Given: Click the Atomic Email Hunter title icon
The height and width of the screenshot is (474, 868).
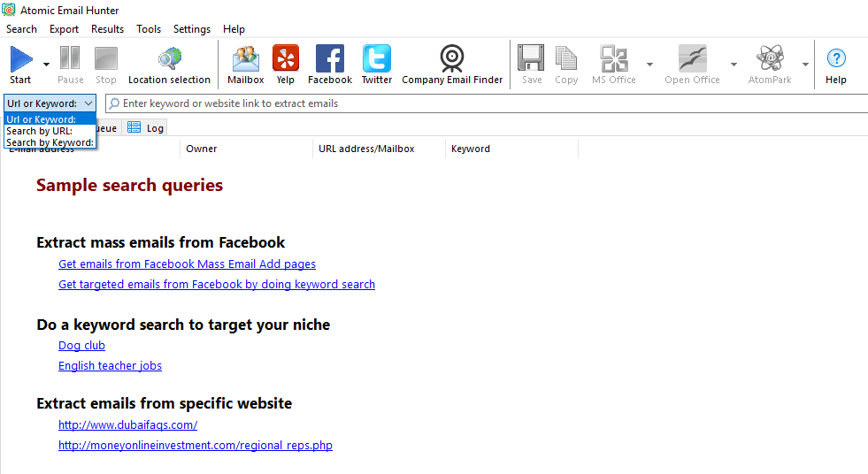Looking at the screenshot, I should 8,10.
